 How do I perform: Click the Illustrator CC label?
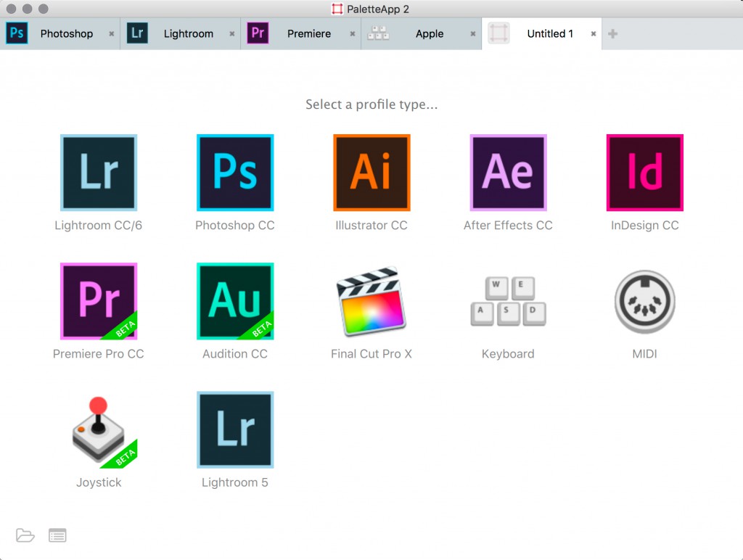371,226
